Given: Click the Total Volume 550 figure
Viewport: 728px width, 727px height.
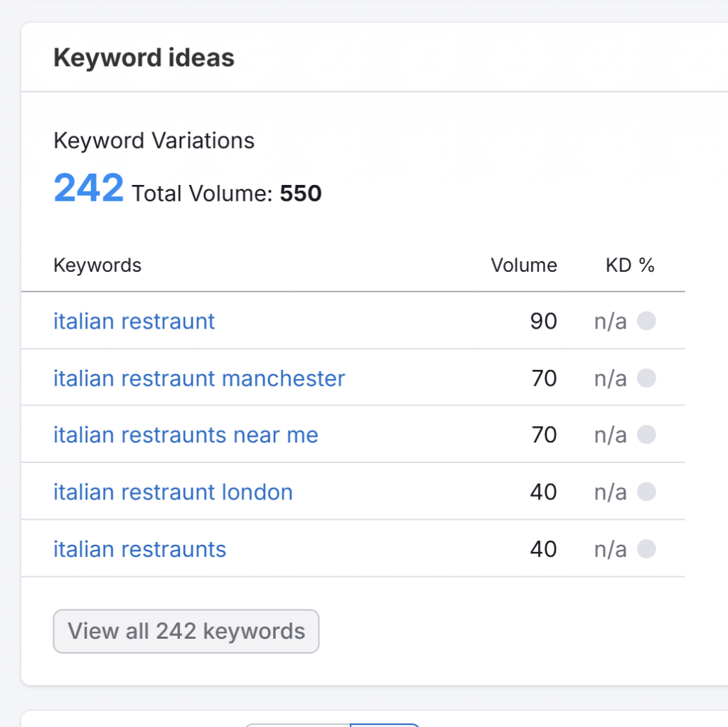Looking at the screenshot, I should coord(300,193).
